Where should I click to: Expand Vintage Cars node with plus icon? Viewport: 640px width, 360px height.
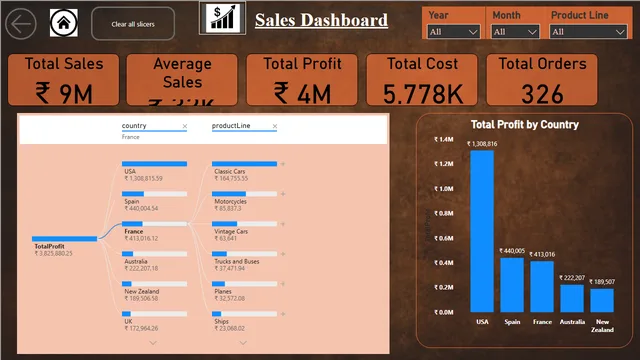click(x=282, y=224)
